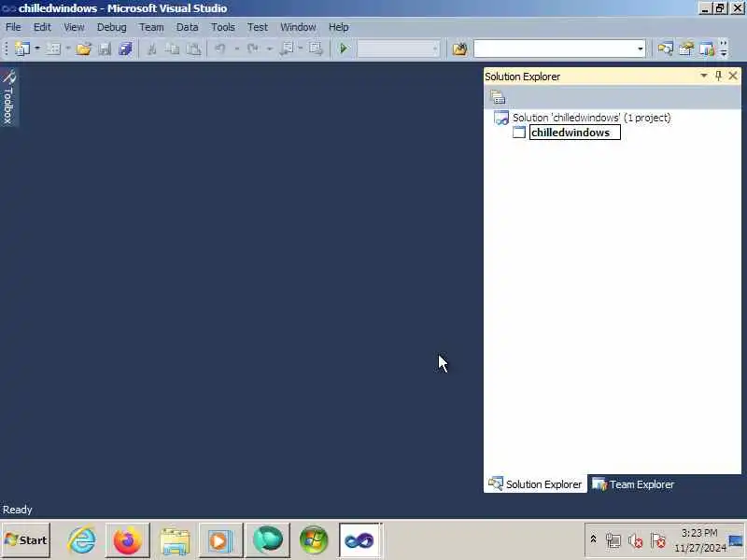This screenshot has height=560, width=747.
Task: Click the Action Center flag icon
Action: coord(658,540)
